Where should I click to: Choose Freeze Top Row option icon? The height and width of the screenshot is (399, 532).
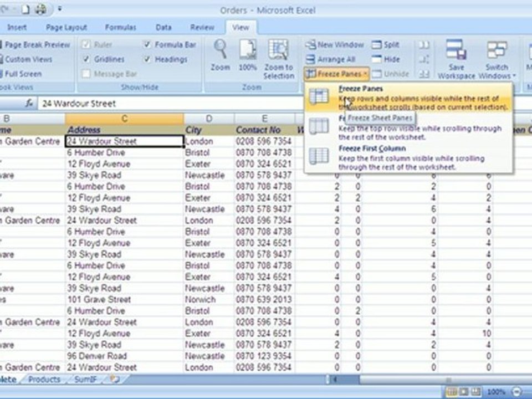(x=318, y=126)
